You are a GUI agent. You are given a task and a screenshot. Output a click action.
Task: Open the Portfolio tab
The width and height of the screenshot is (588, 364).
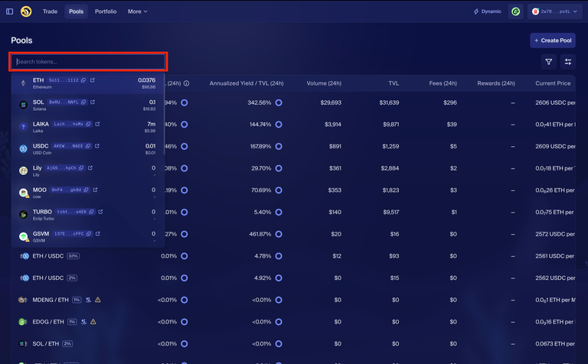click(106, 11)
